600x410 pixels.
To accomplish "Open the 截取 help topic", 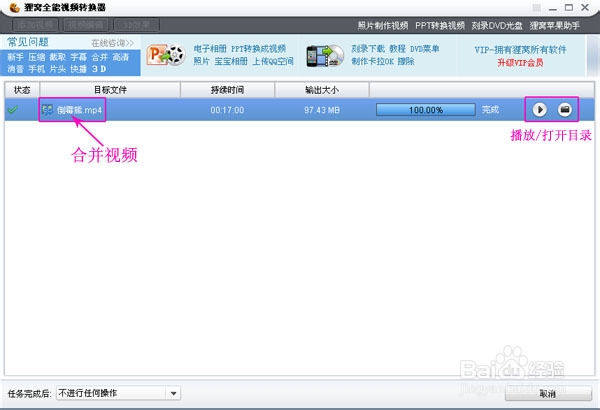I will pos(57,57).
